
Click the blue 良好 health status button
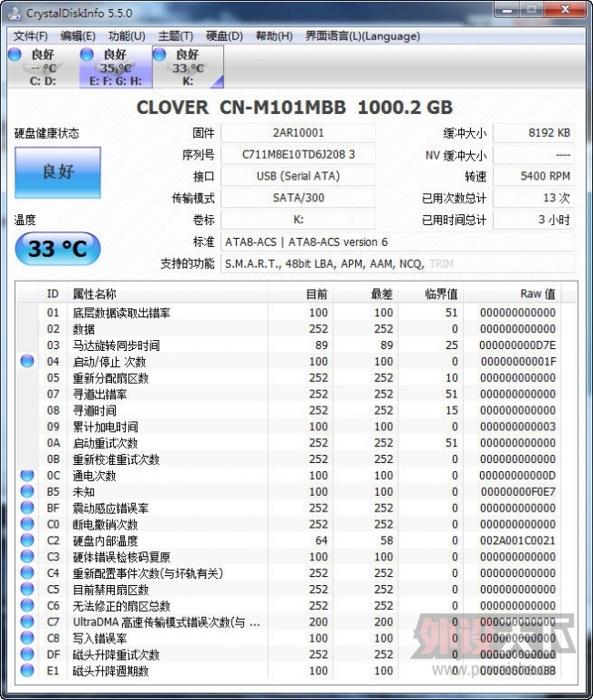point(58,172)
